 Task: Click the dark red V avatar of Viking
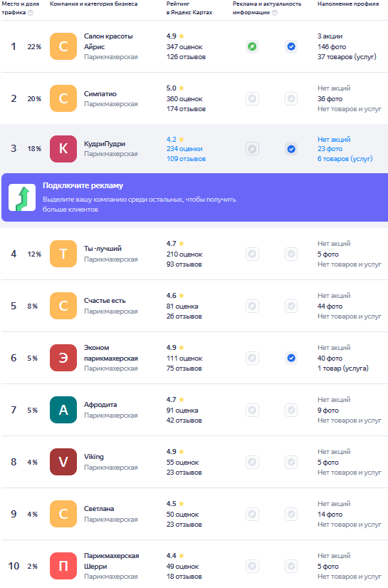(x=63, y=462)
